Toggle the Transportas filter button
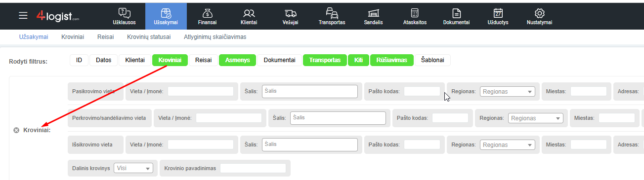 pos(325,60)
